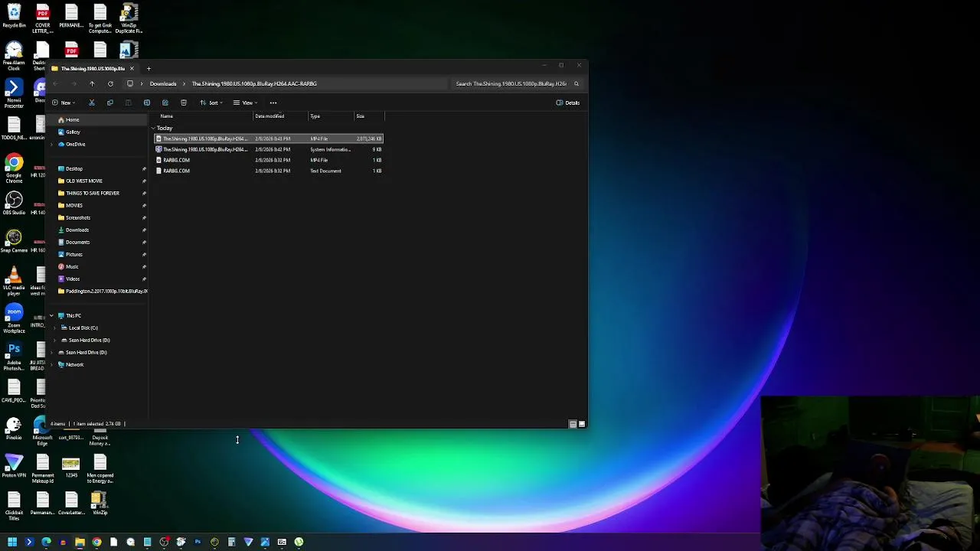Select RARBG.COM MP4 File row
The image size is (980, 551).
(x=269, y=160)
